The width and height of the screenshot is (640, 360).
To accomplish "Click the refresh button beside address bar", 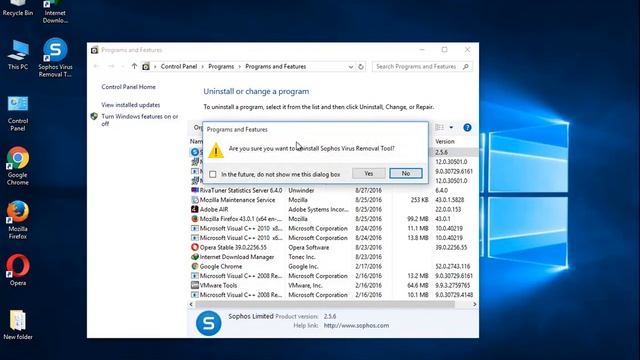I will pos(361,67).
